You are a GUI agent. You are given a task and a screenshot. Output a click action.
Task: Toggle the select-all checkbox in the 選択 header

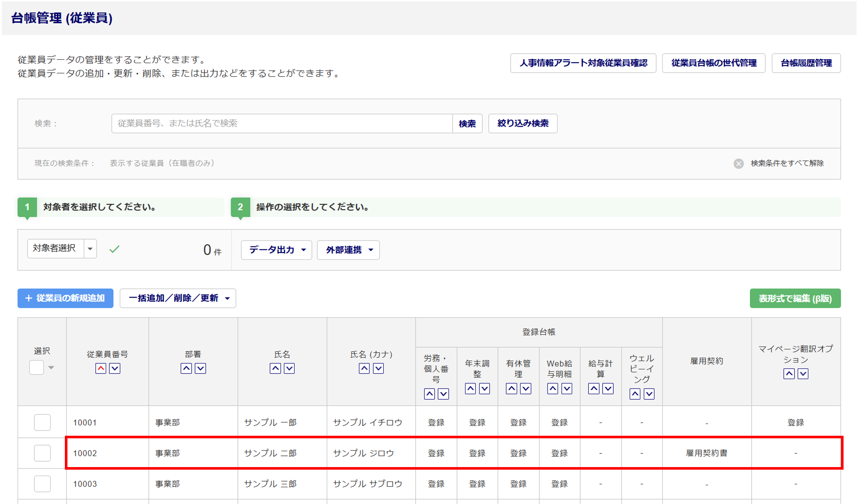click(x=37, y=367)
